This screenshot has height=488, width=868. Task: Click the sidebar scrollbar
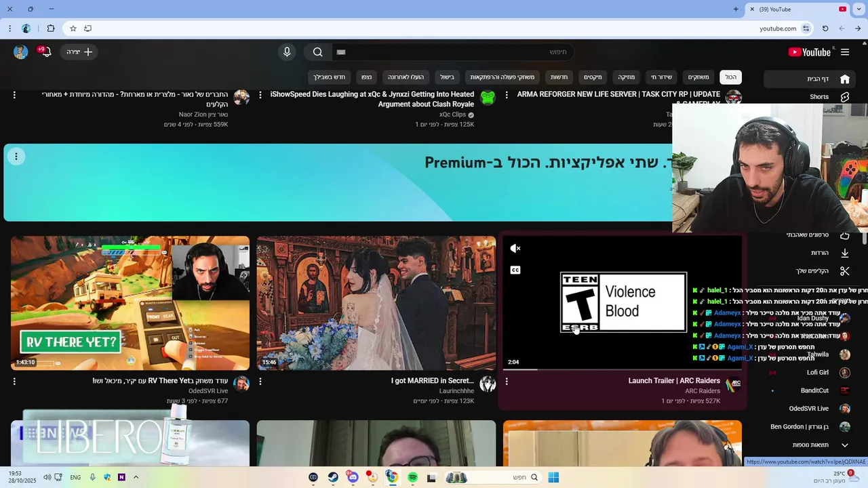(x=864, y=238)
